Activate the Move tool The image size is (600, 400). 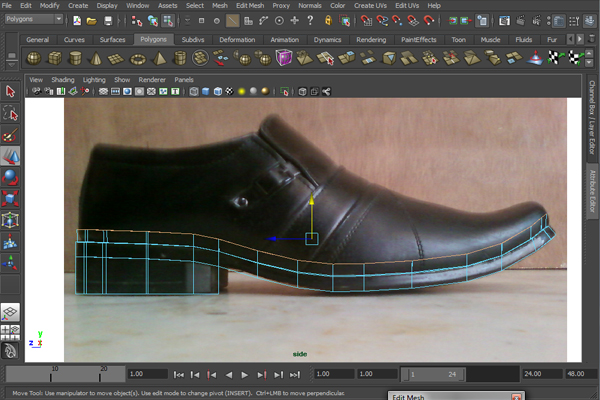[x=10, y=156]
